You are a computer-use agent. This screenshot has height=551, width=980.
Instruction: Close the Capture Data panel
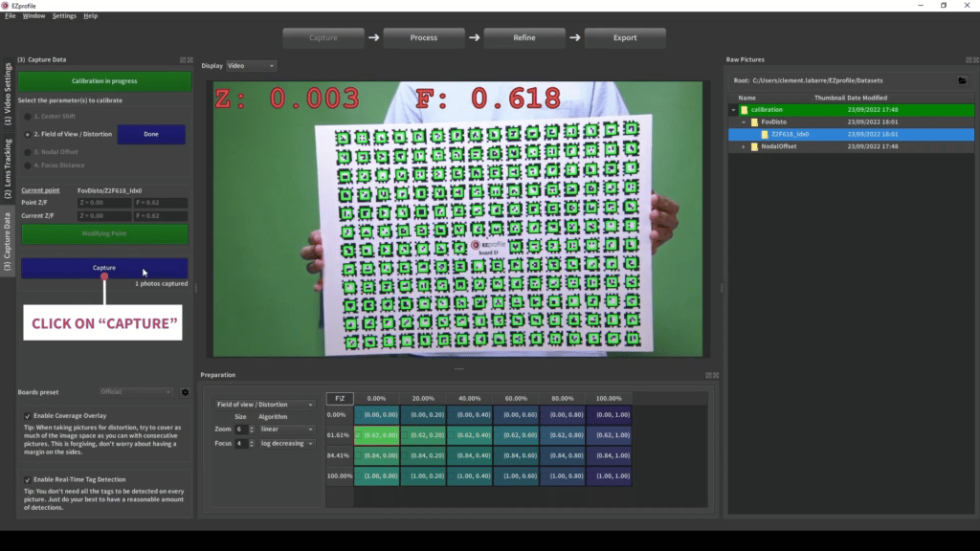pos(190,59)
